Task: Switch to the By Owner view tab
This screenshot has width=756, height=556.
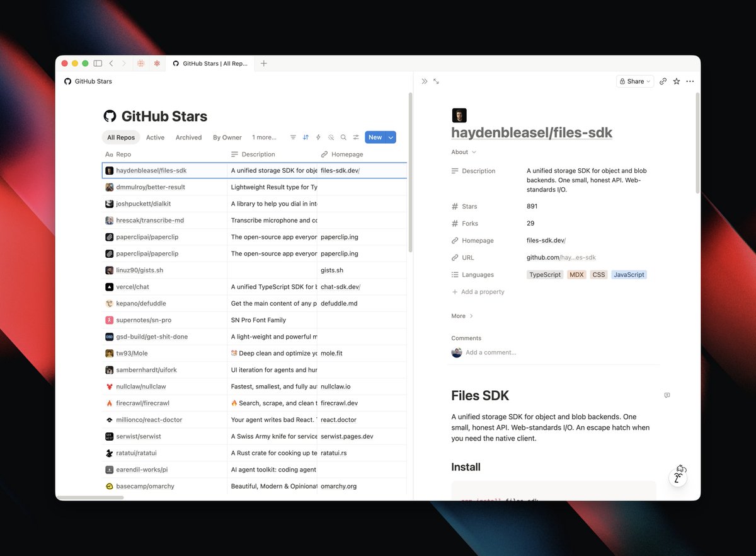Action: pos(227,137)
